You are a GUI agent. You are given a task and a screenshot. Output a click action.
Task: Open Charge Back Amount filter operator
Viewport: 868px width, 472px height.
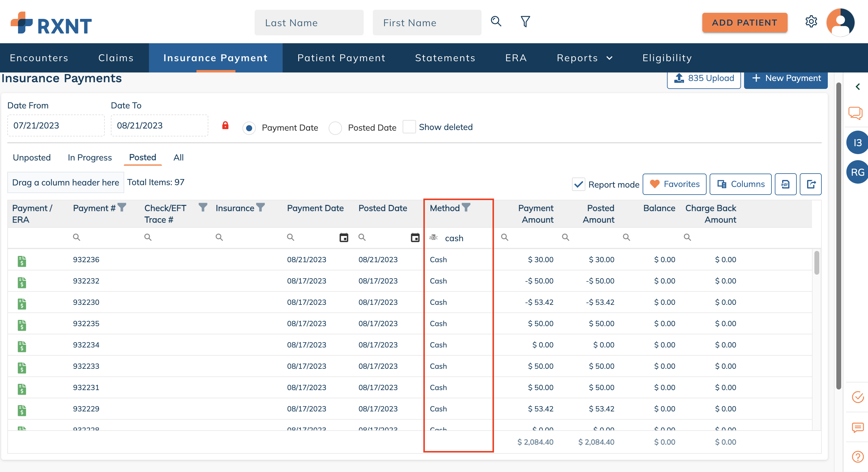tap(687, 237)
